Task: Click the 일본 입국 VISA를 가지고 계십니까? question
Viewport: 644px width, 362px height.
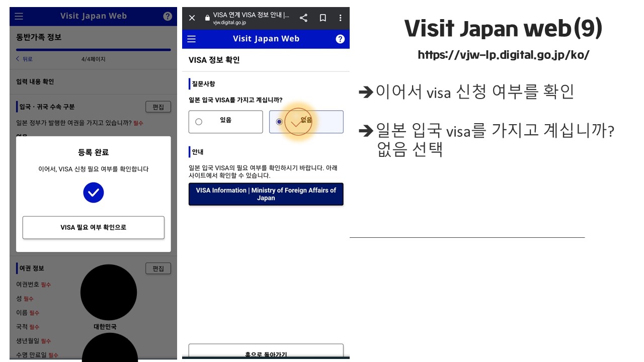Action: click(235, 100)
